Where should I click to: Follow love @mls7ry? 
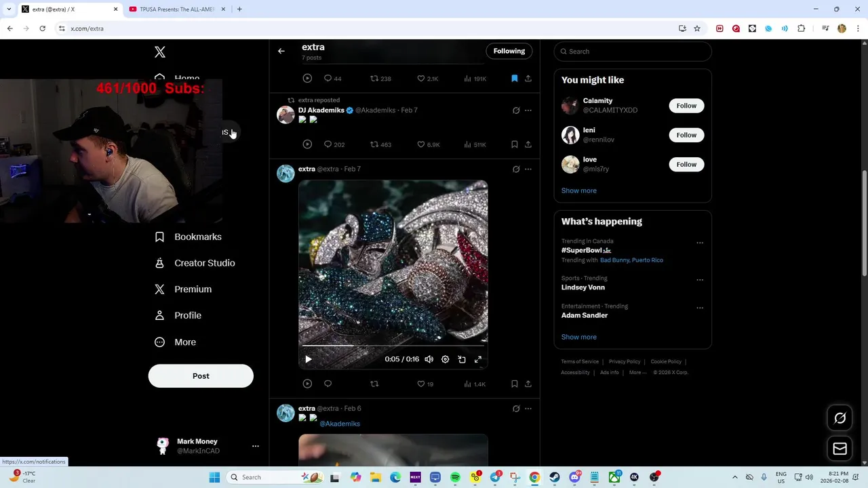(x=686, y=164)
